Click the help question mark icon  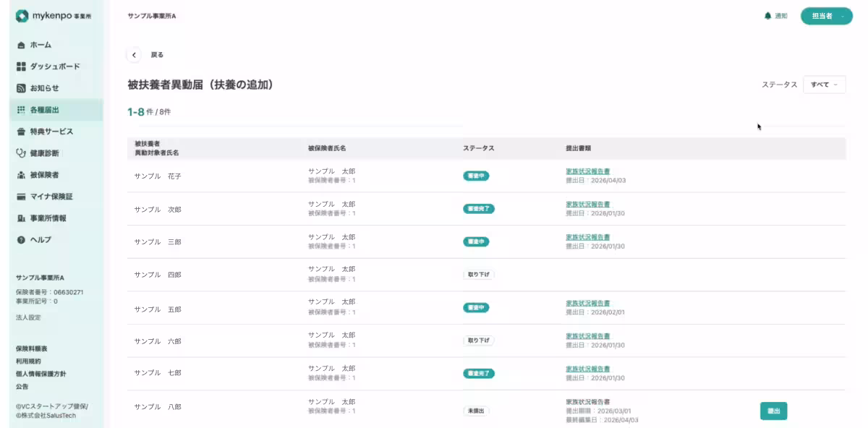point(21,240)
